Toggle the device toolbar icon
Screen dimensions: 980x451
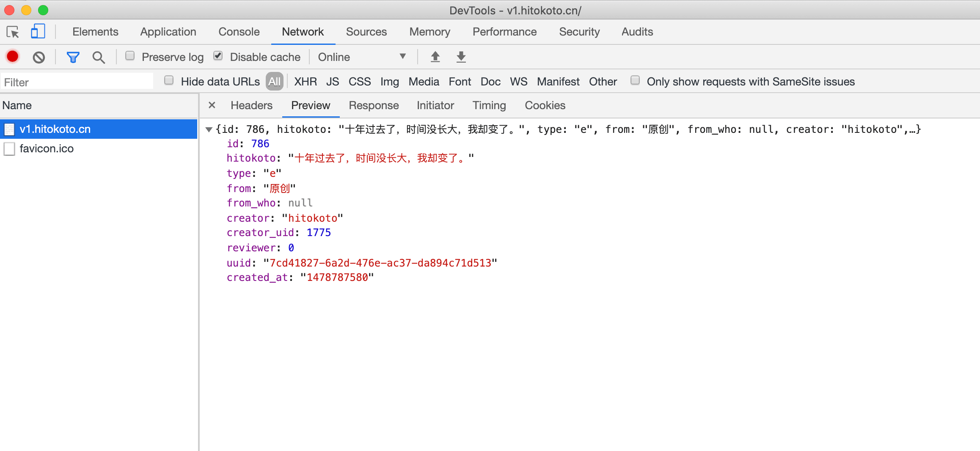pos(38,32)
